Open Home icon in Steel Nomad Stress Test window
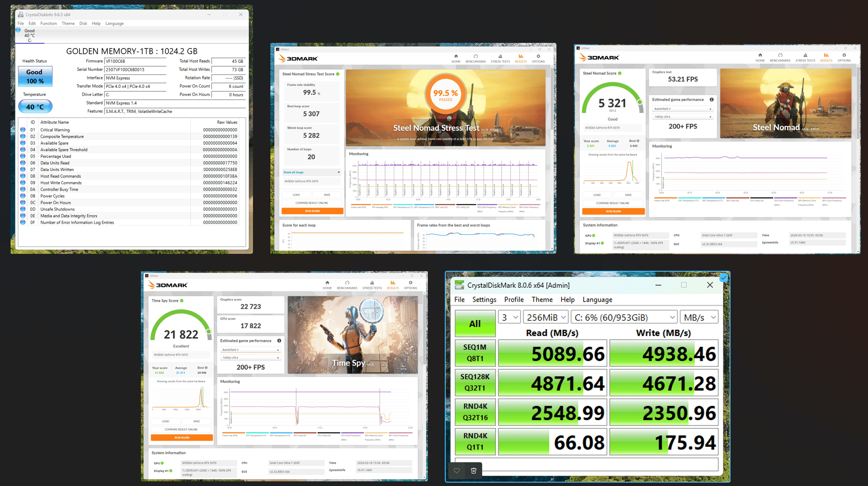This screenshot has width=868, height=486. pos(456,58)
